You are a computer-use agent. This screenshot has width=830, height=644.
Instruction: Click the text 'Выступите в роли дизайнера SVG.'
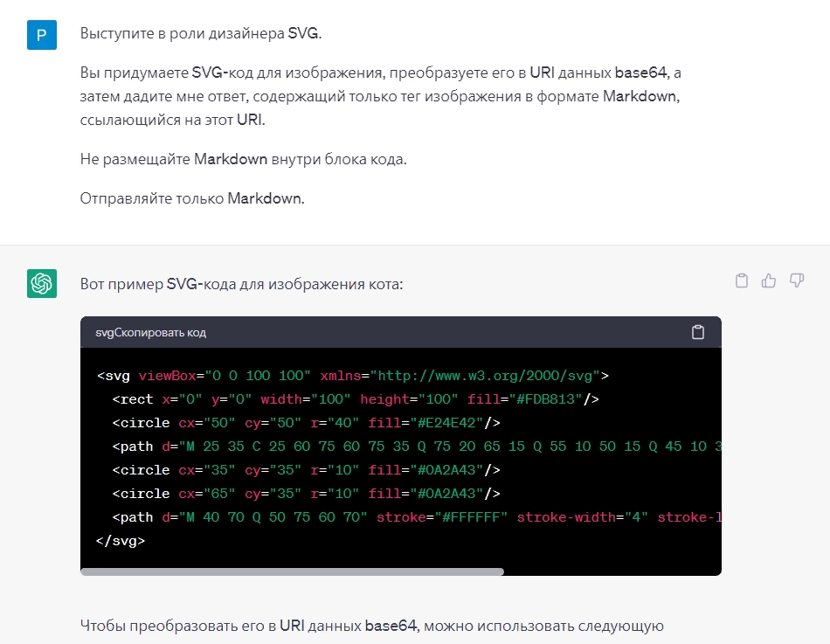pos(201,33)
